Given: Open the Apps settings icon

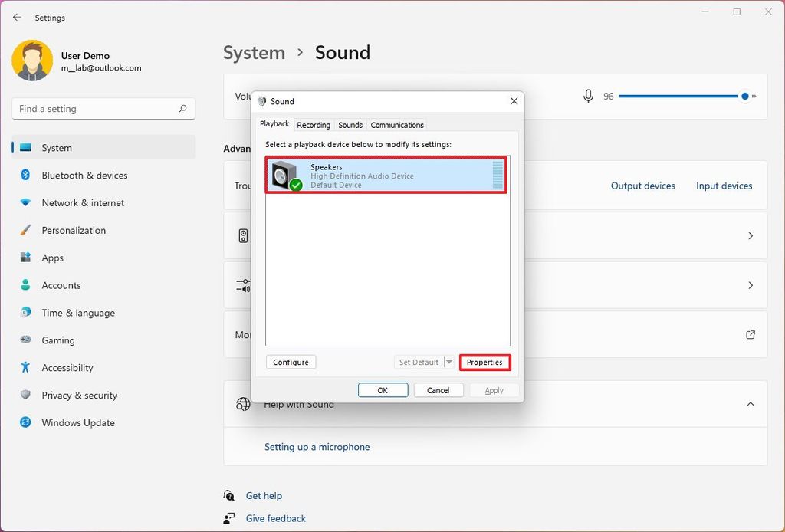Looking at the screenshot, I should pos(28,258).
